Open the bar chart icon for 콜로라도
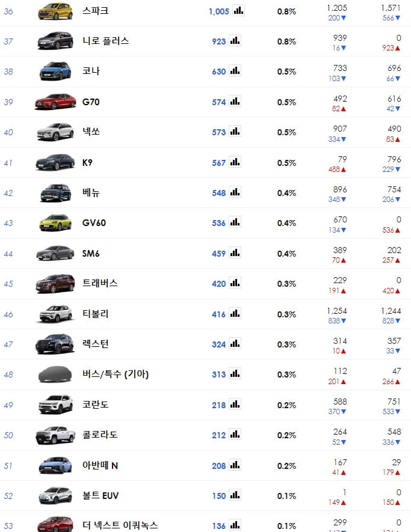The image size is (411, 532). pyautogui.click(x=235, y=434)
